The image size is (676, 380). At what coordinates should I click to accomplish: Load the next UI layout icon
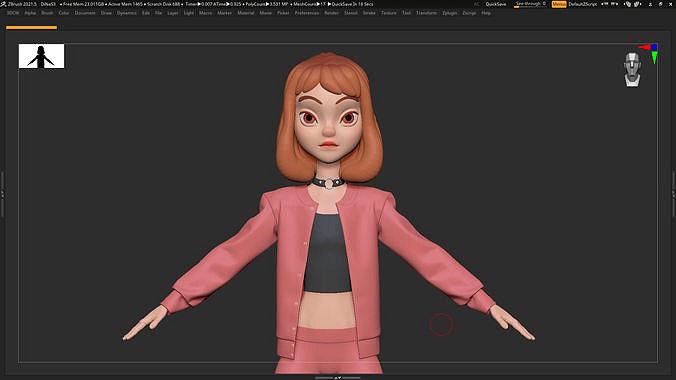pyautogui.click(x=614, y=4)
